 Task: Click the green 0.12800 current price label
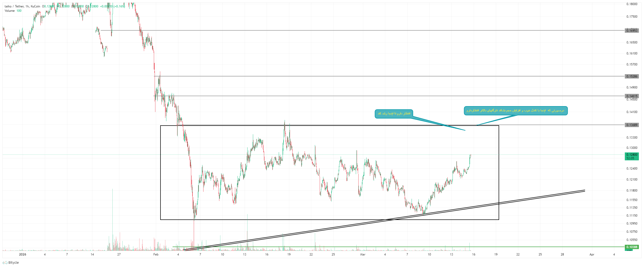[x=632, y=157]
